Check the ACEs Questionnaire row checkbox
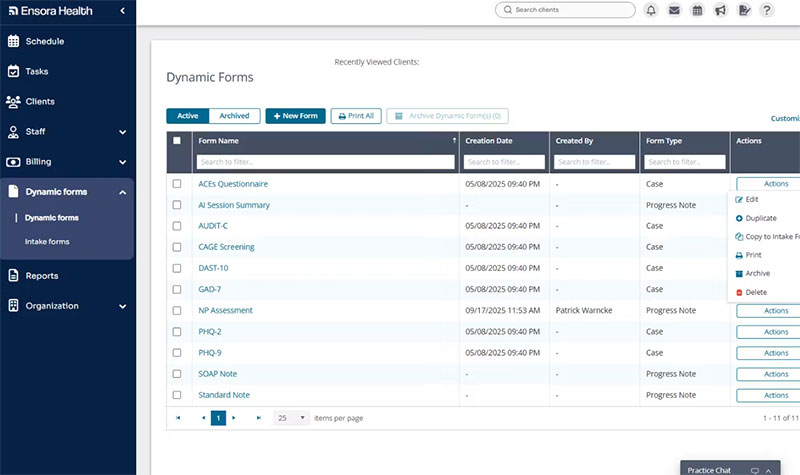This screenshot has height=475, width=800. [177, 184]
